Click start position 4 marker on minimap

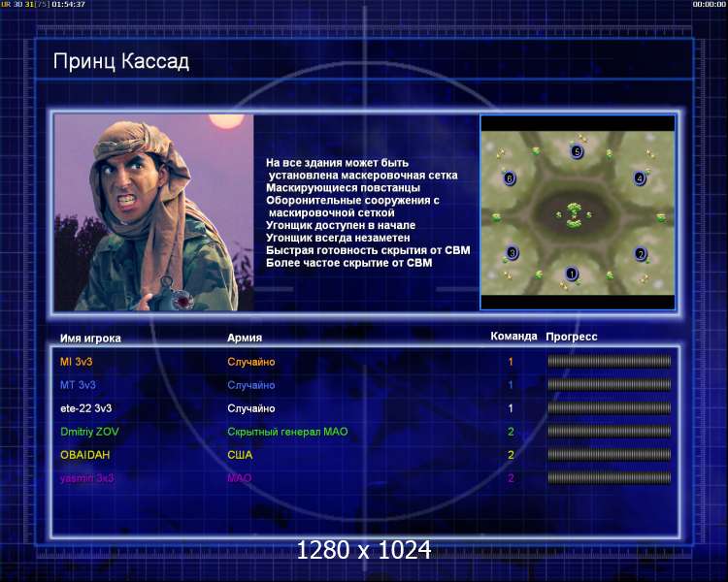(x=640, y=178)
